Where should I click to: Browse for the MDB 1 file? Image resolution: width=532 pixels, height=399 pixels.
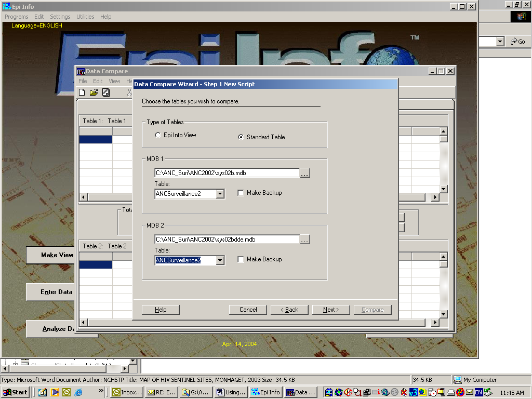tap(304, 173)
